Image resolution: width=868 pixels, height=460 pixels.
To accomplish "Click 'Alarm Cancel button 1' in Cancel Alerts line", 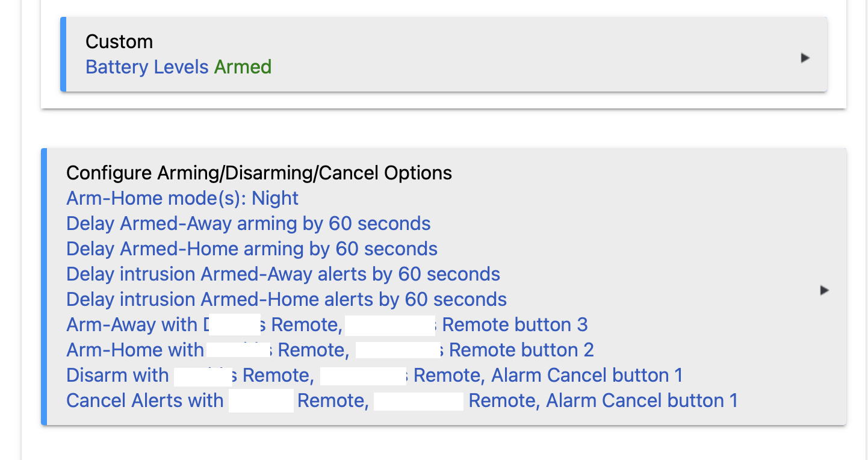I will [x=642, y=401].
